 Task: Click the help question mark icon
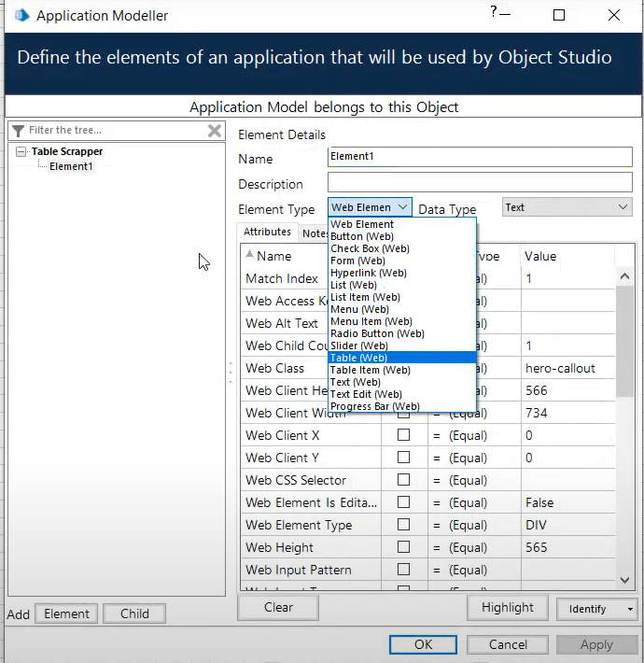pos(493,12)
